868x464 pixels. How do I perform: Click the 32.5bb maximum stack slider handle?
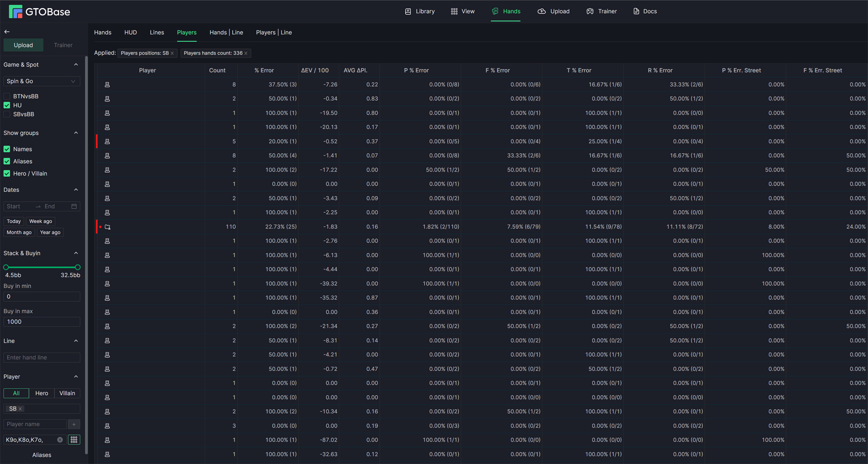pos(78,267)
